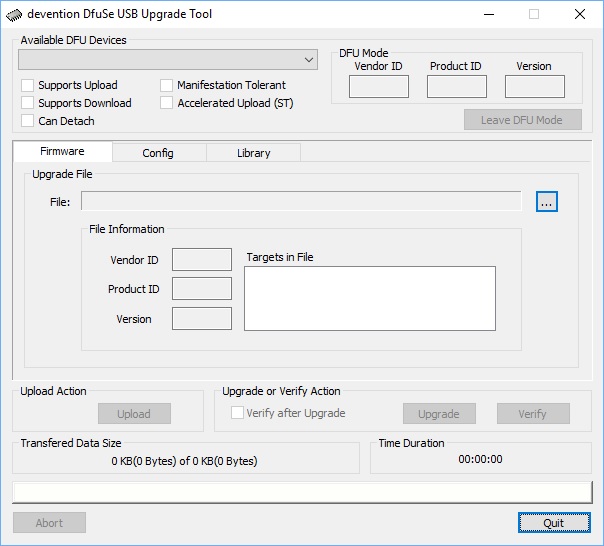
Task: Click the Leave DFU Mode button
Action: point(523,120)
